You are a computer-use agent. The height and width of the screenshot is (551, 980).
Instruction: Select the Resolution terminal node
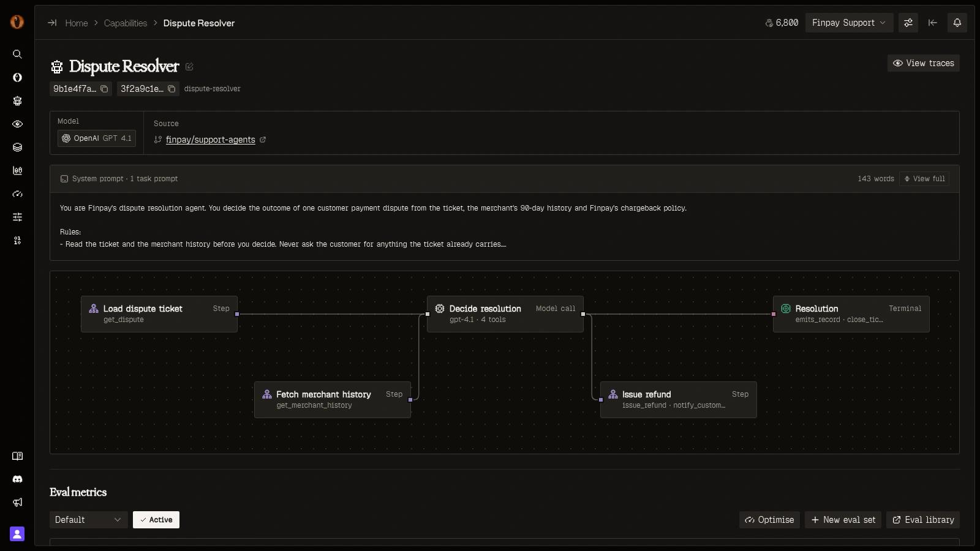pyautogui.click(x=851, y=314)
